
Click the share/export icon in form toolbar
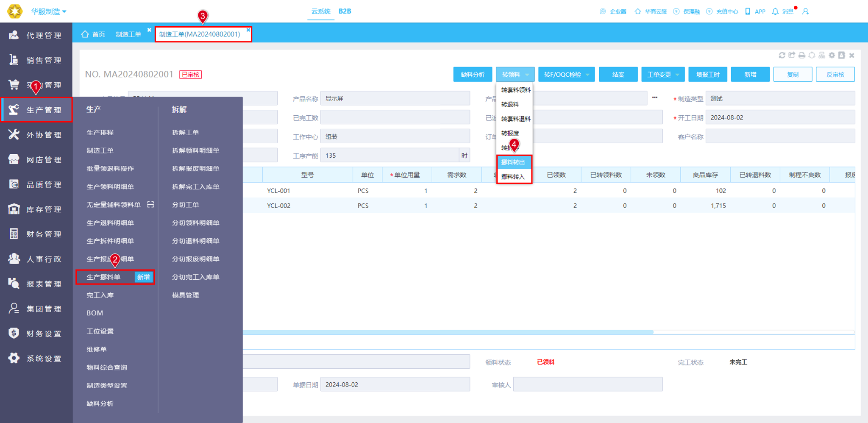pyautogui.click(x=792, y=55)
